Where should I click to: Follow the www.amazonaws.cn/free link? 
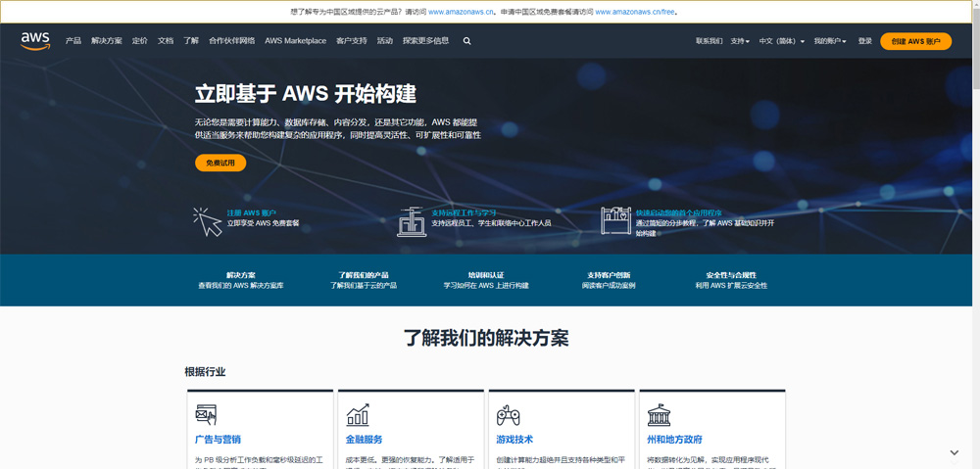tap(635, 13)
